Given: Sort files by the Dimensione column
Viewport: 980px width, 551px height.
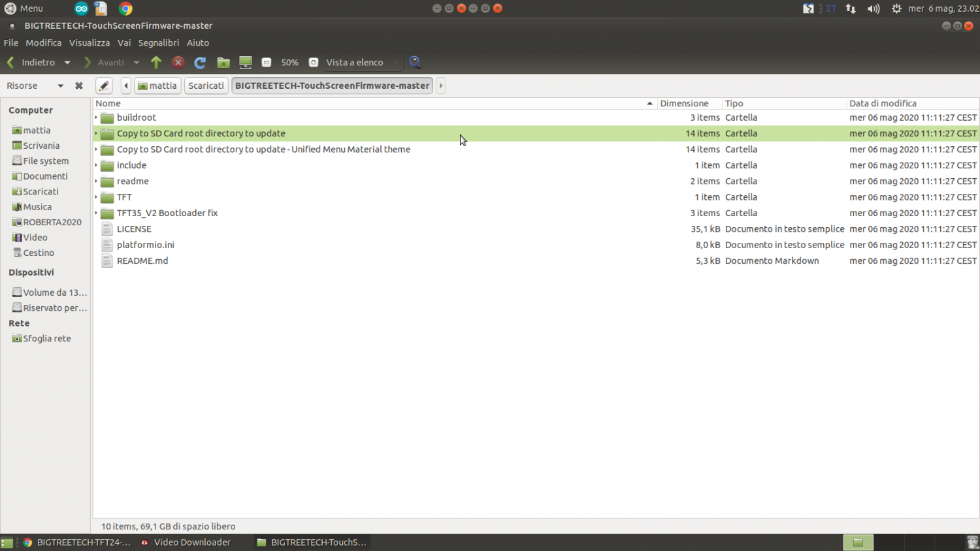Looking at the screenshot, I should point(689,103).
